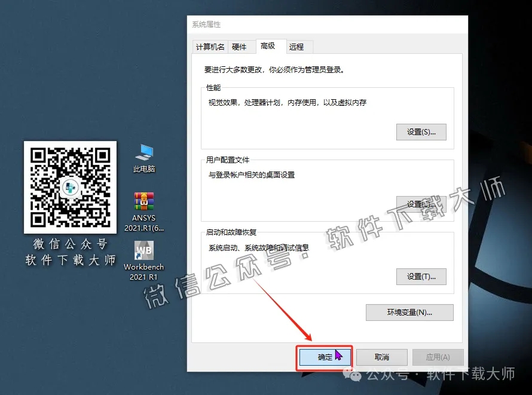Dismiss the dialog with 取消
The height and width of the screenshot is (395, 532).
point(381,356)
